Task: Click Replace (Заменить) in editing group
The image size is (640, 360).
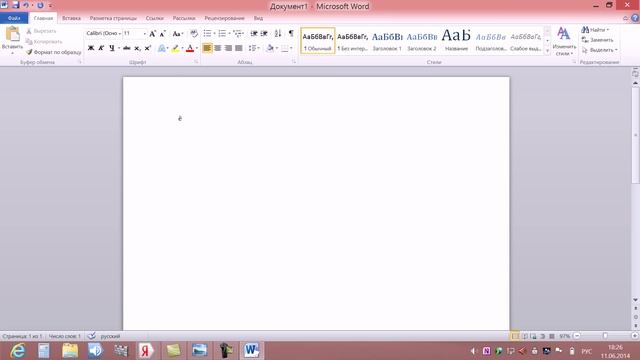Action: click(597, 40)
